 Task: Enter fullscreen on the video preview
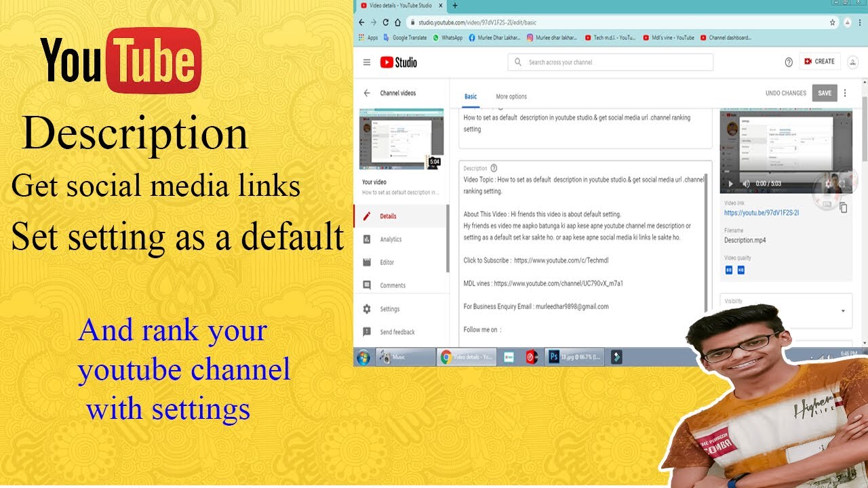[x=843, y=184]
